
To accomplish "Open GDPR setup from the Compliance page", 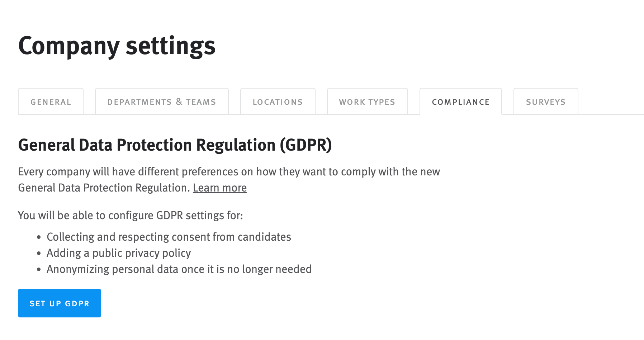I will coord(59,303).
